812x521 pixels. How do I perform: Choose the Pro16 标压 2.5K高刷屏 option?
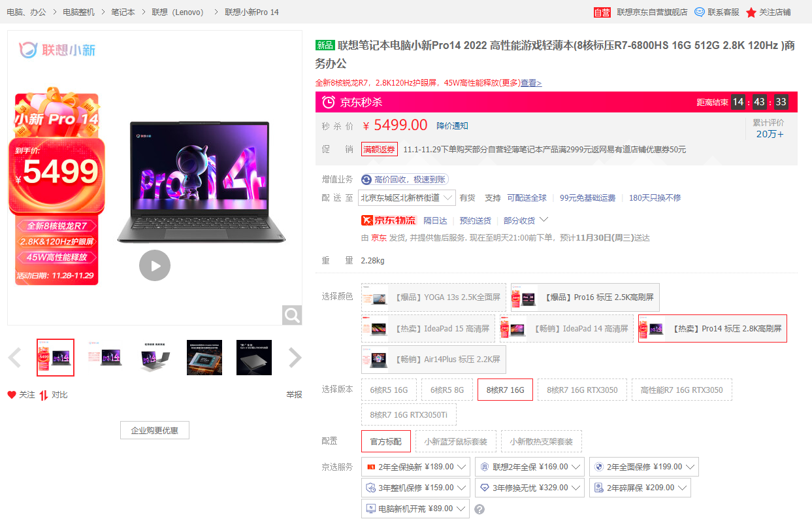(x=585, y=297)
